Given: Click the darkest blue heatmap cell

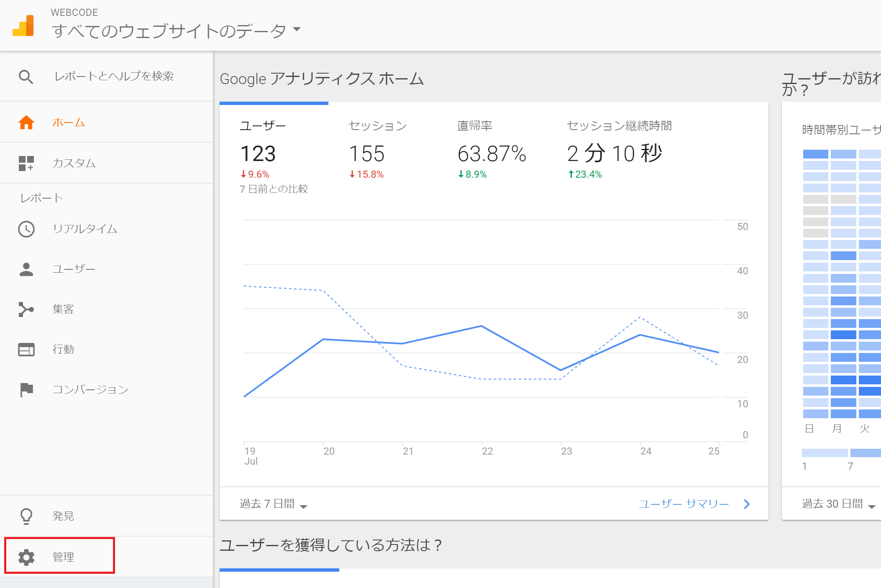Looking at the screenshot, I should pos(843,335).
